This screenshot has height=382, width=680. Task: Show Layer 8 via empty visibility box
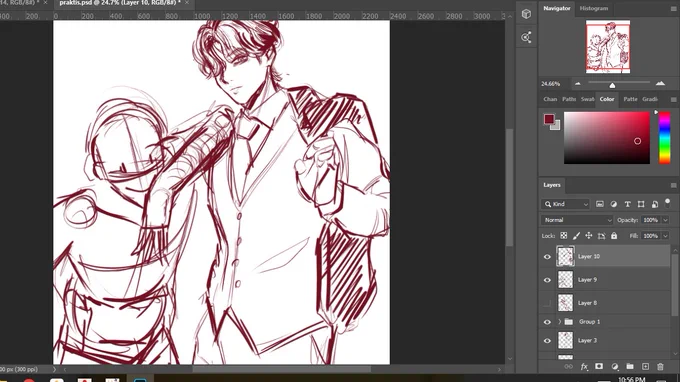click(x=547, y=303)
